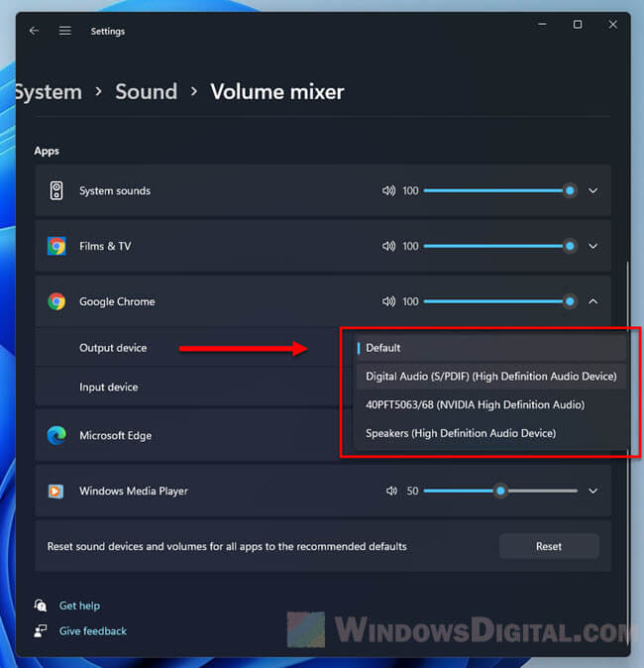Viewport: 644px width, 668px height.
Task: Click the Microsoft Edge app icon
Action: [x=56, y=435]
